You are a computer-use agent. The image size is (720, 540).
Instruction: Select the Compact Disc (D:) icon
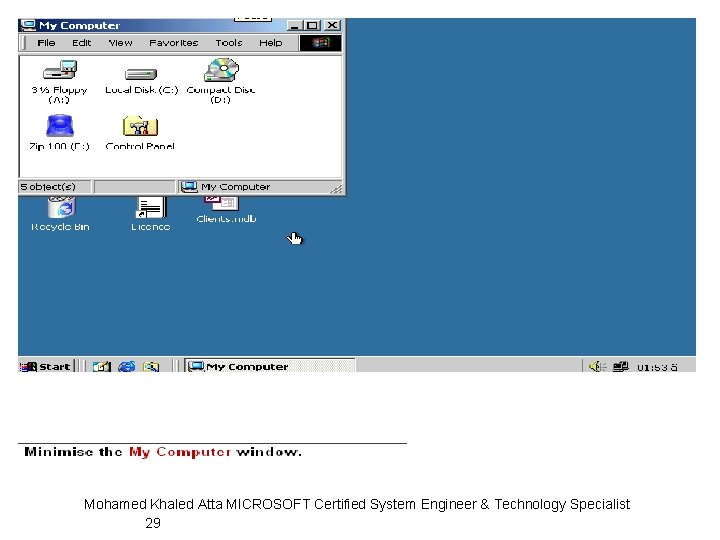[x=221, y=70]
